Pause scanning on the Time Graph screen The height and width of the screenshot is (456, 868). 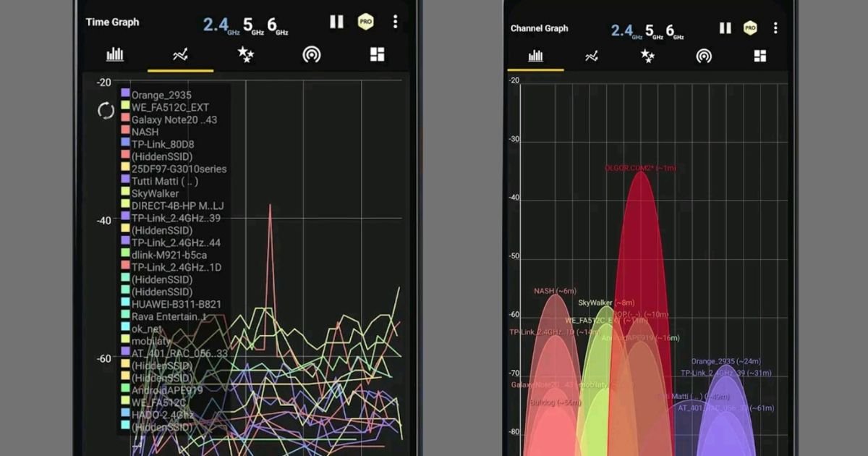pyautogui.click(x=336, y=22)
